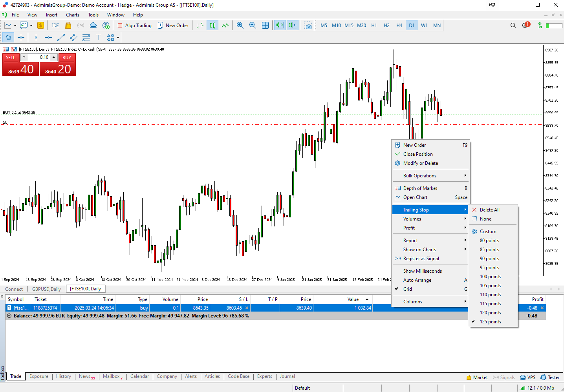Switch chart display to candlesticks
Screen dimensions: 564x392
pos(212,25)
